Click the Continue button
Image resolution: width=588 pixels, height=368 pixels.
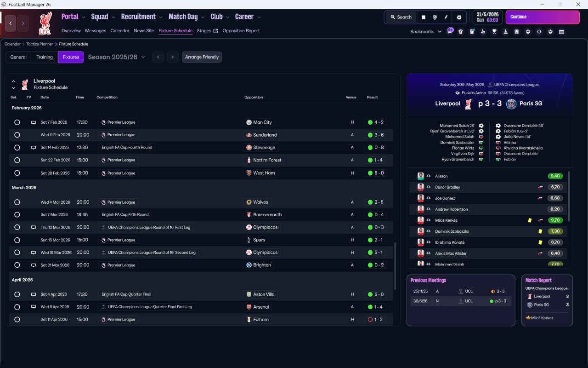543,17
